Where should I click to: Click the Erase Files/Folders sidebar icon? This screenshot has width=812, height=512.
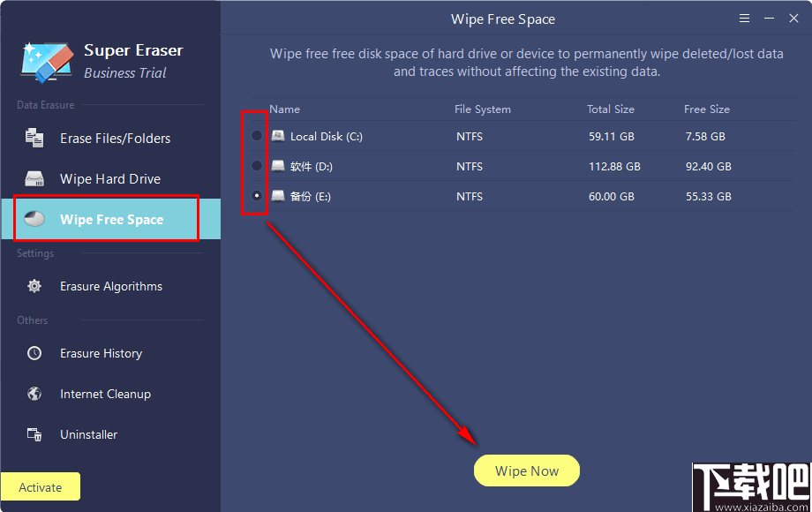pyautogui.click(x=34, y=138)
